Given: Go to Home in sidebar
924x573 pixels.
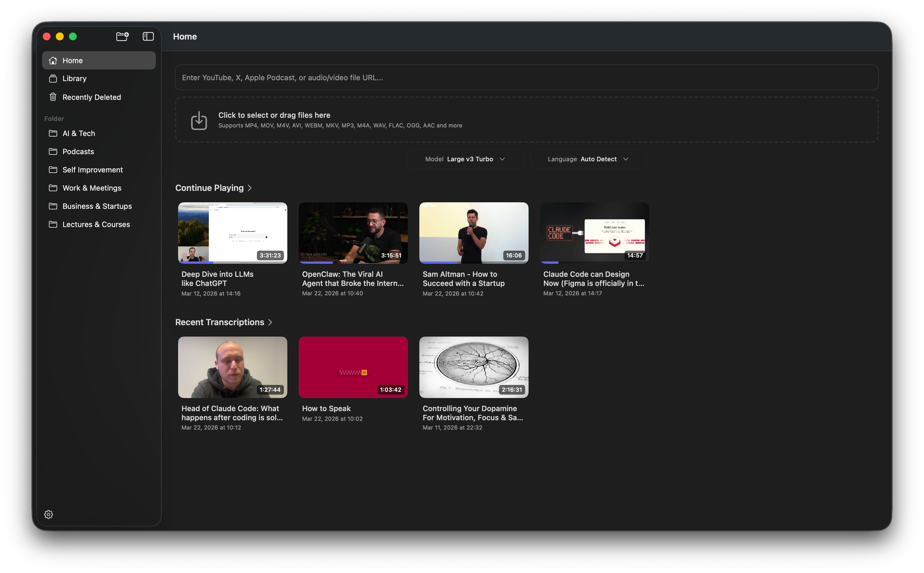Looking at the screenshot, I should (x=72, y=60).
